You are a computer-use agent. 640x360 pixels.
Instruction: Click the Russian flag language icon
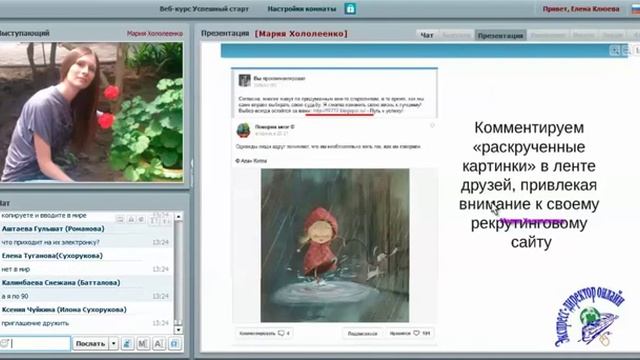636,9
